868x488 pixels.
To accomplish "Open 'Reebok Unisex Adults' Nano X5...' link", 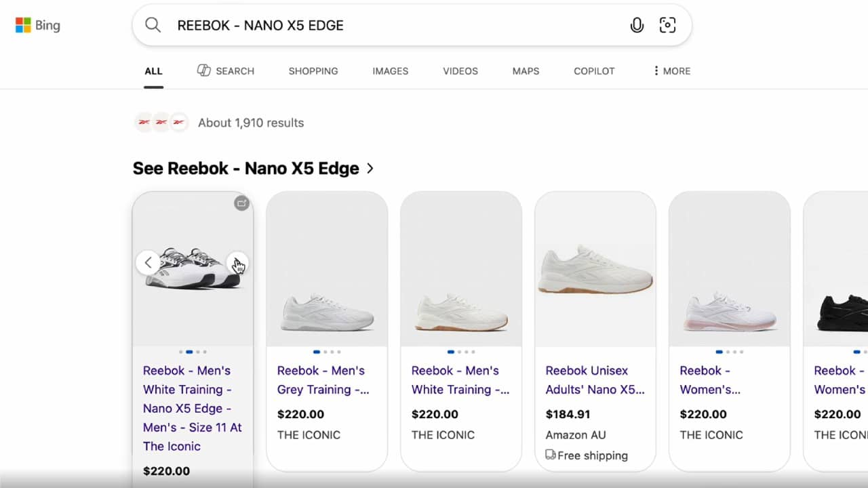I will [x=595, y=380].
